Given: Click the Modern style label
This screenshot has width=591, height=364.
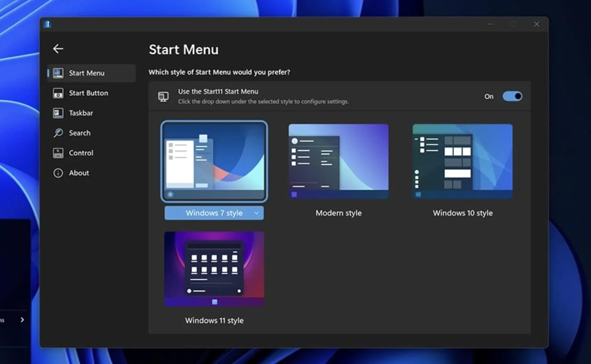Looking at the screenshot, I should coord(339,213).
